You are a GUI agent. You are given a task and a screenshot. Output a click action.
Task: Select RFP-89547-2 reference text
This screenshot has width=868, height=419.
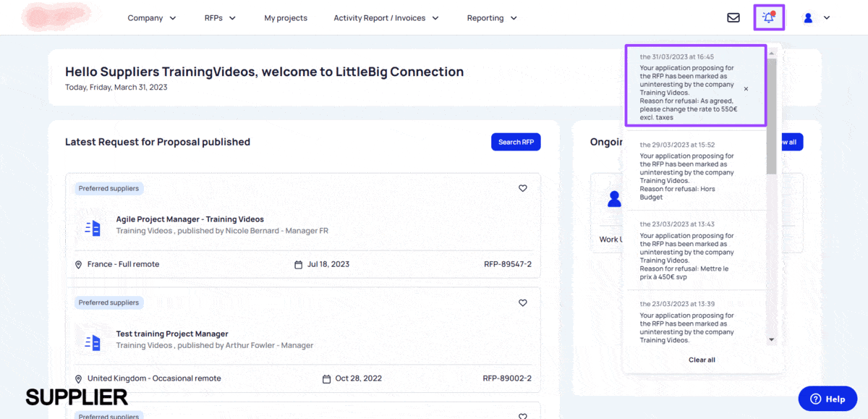click(x=508, y=264)
